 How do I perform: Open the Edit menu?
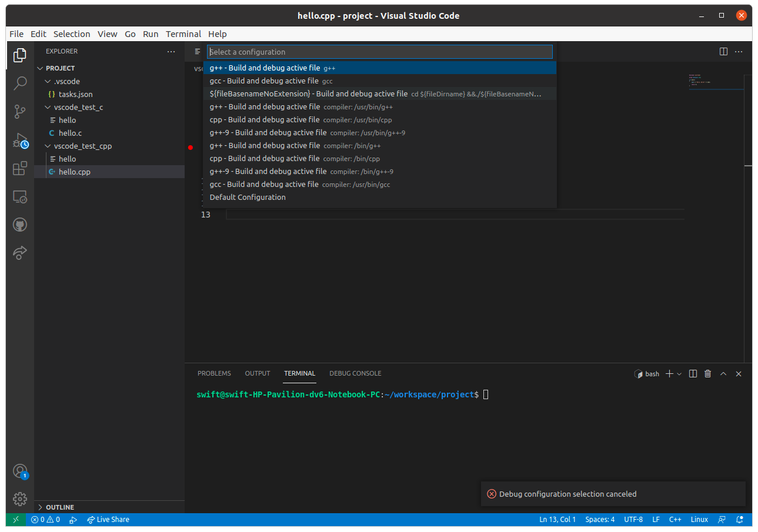pos(38,34)
